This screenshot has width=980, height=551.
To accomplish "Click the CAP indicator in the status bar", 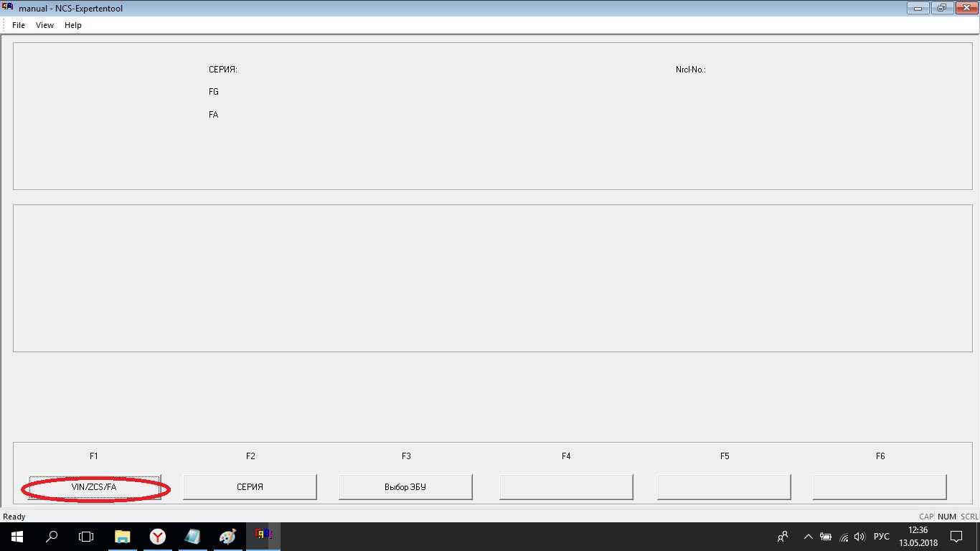I will (926, 517).
